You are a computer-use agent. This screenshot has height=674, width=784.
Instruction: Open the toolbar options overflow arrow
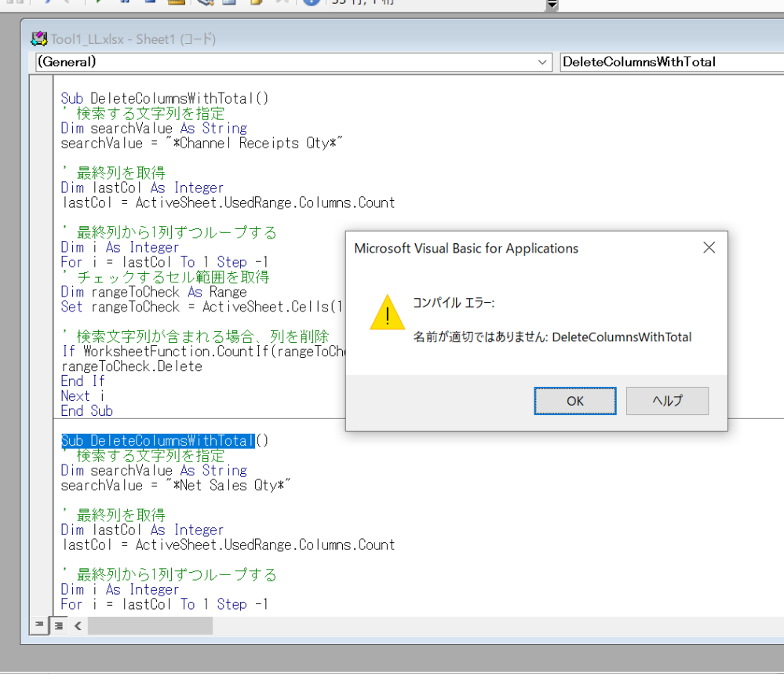[x=552, y=5]
